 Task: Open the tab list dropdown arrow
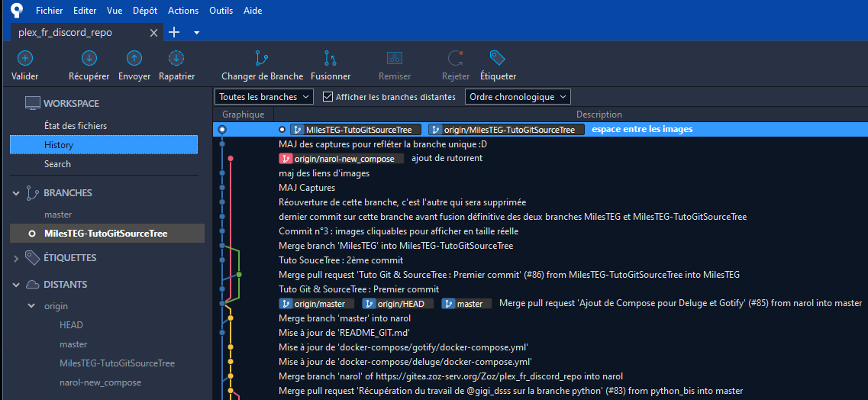pos(196,33)
